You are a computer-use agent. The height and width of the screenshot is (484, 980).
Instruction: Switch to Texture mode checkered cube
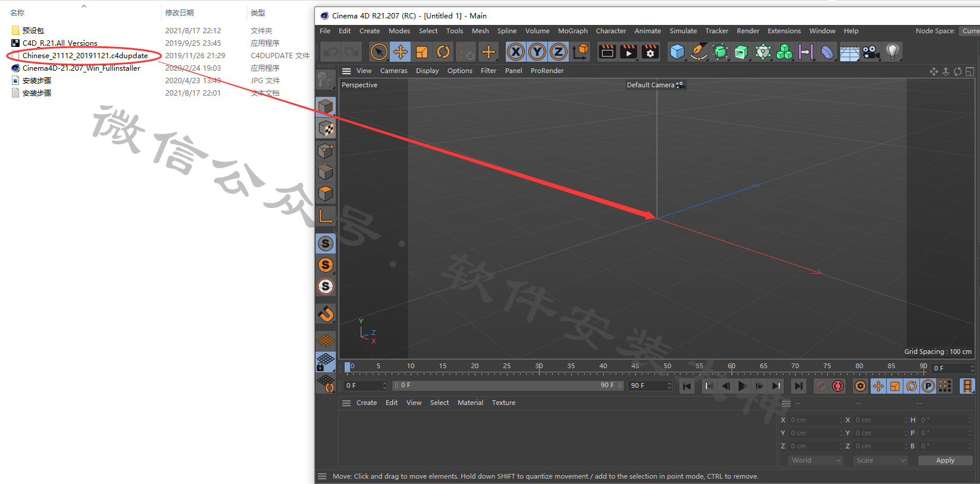point(326,128)
